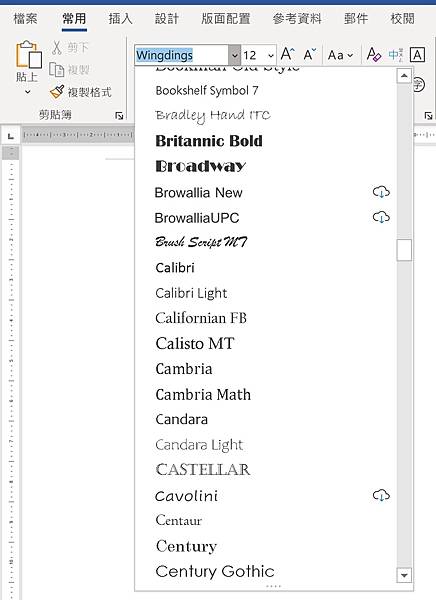Choose the Centaur font
The height and width of the screenshot is (600, 436).
[266, 520]
